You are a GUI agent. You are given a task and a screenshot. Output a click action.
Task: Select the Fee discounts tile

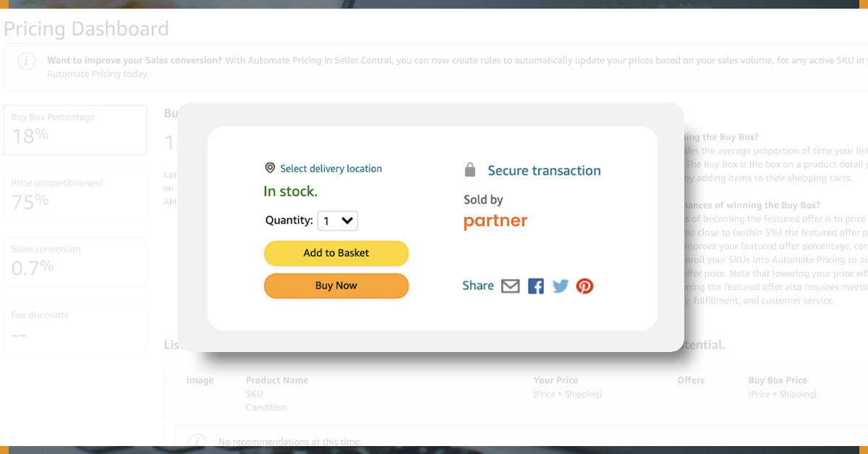click(75, 328)
